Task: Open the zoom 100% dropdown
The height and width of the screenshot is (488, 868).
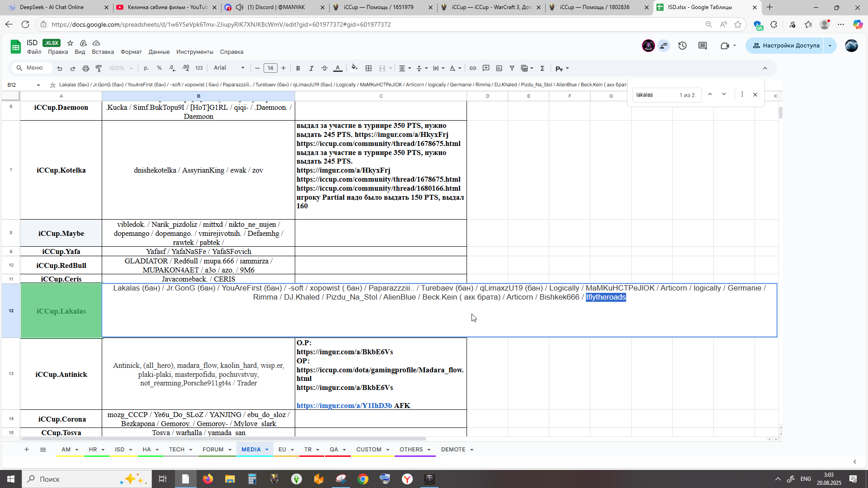Action: click(121, 68)
